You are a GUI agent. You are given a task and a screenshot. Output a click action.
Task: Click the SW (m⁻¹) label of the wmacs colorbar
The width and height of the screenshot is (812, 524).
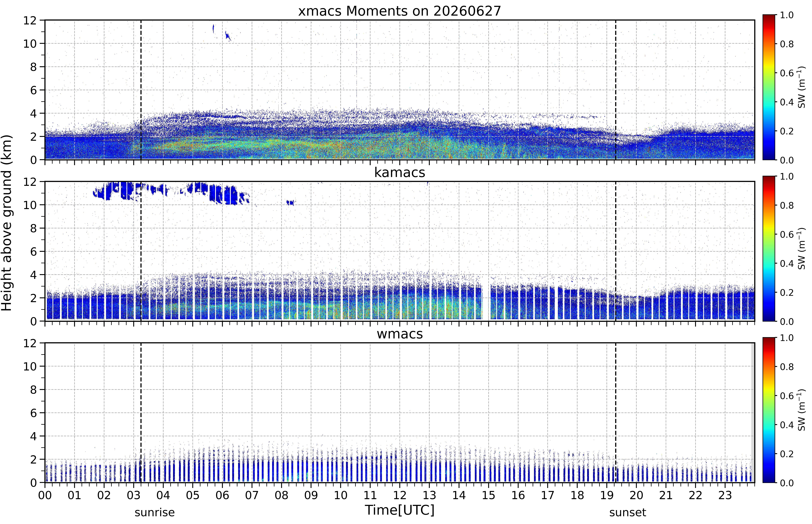click(x=801, y=410)
